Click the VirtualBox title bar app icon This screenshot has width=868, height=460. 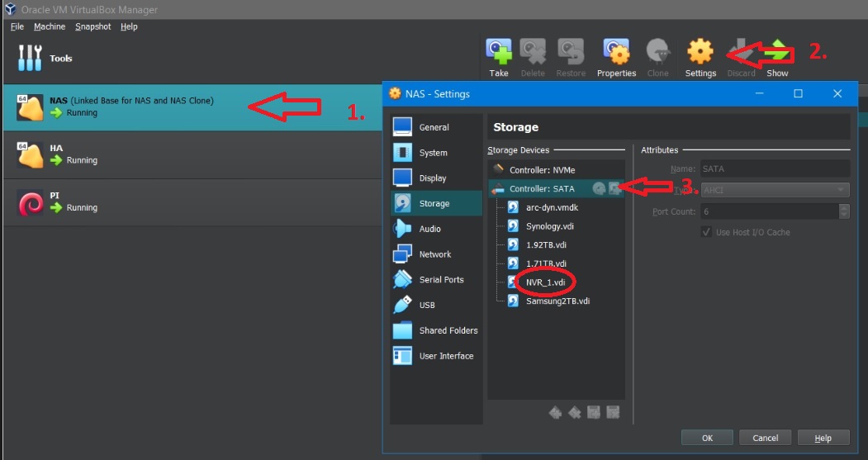(11, 9)
